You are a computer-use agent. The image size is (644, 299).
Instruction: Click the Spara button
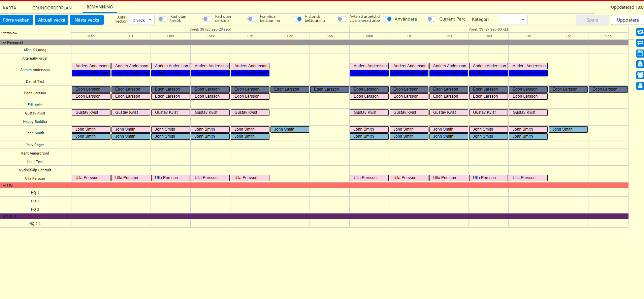(x=592, y=20)
